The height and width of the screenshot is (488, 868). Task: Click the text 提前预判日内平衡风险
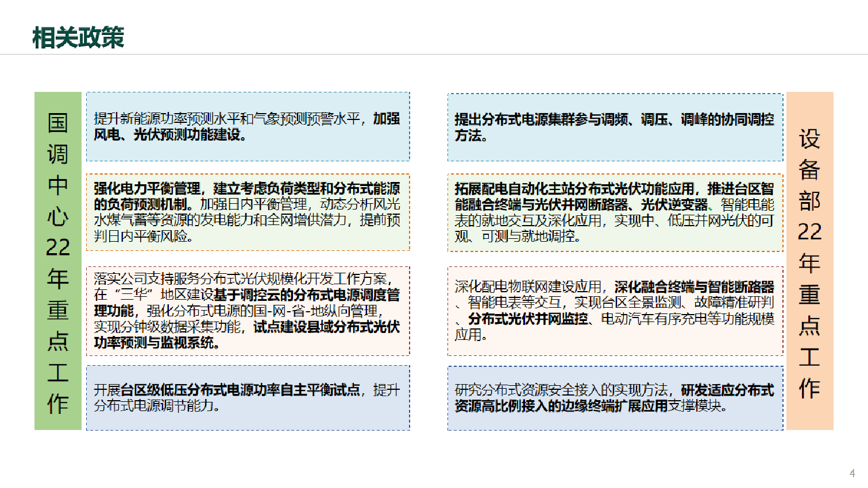(x=247, y=228)
